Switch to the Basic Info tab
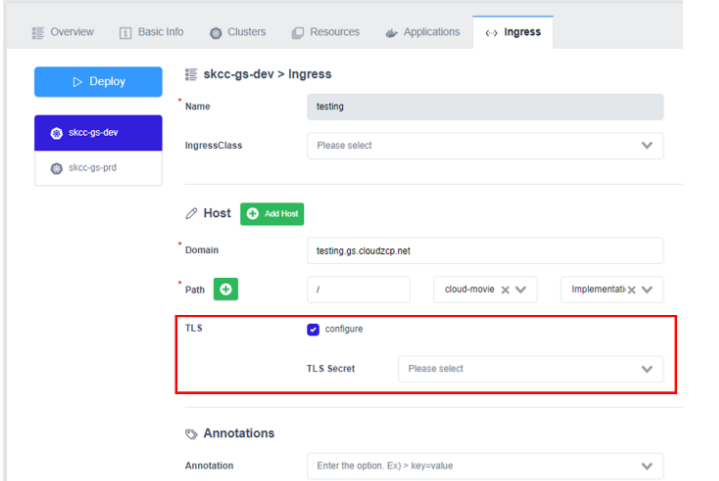 tap(151, 32)
